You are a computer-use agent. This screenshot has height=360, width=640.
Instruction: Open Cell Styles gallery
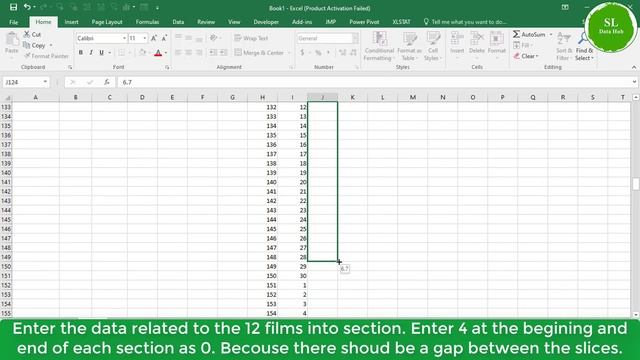click(x=433, y=46)
